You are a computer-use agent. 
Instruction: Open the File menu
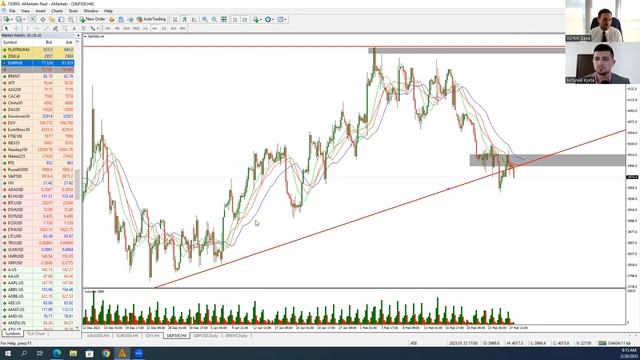click(12, 11)
